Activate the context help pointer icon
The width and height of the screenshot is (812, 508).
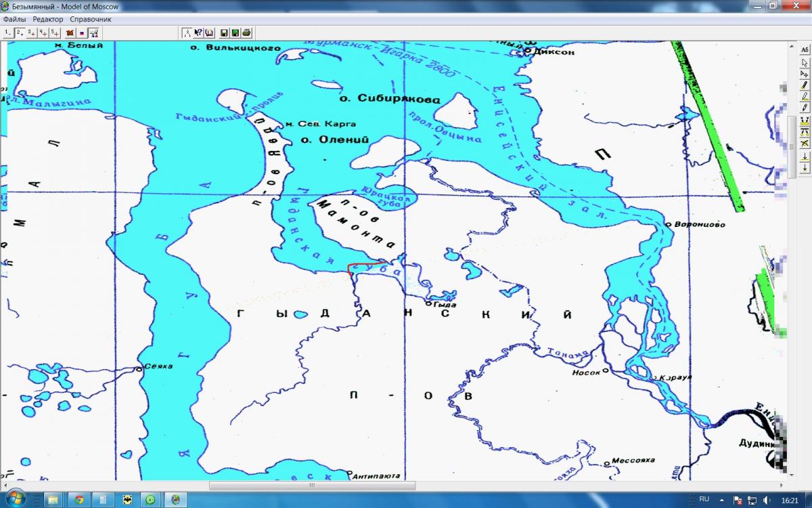point(198,33)
